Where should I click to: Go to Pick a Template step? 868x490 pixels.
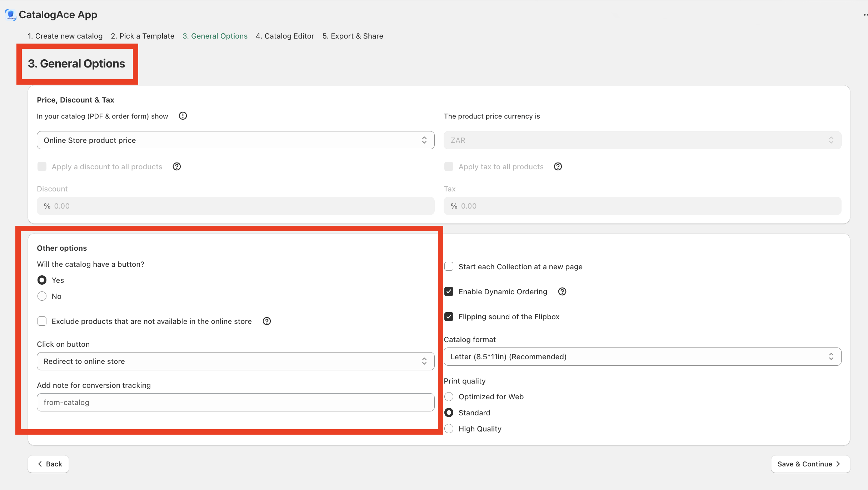pyautogui.click(x=142, y=36)
